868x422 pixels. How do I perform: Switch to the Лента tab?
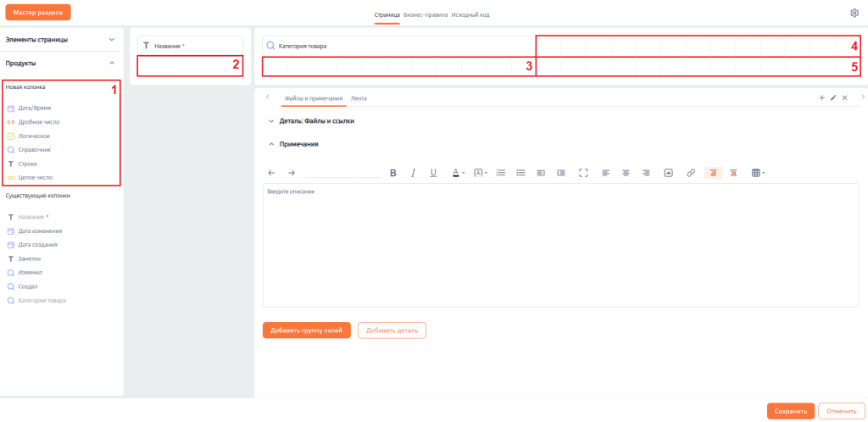(x=359, y=98)
